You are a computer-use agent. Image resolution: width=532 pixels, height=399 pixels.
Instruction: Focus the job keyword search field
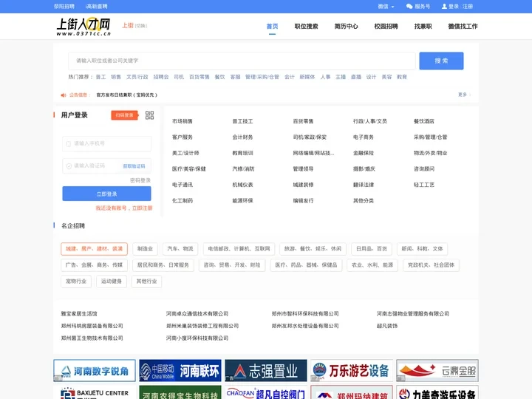242,61
